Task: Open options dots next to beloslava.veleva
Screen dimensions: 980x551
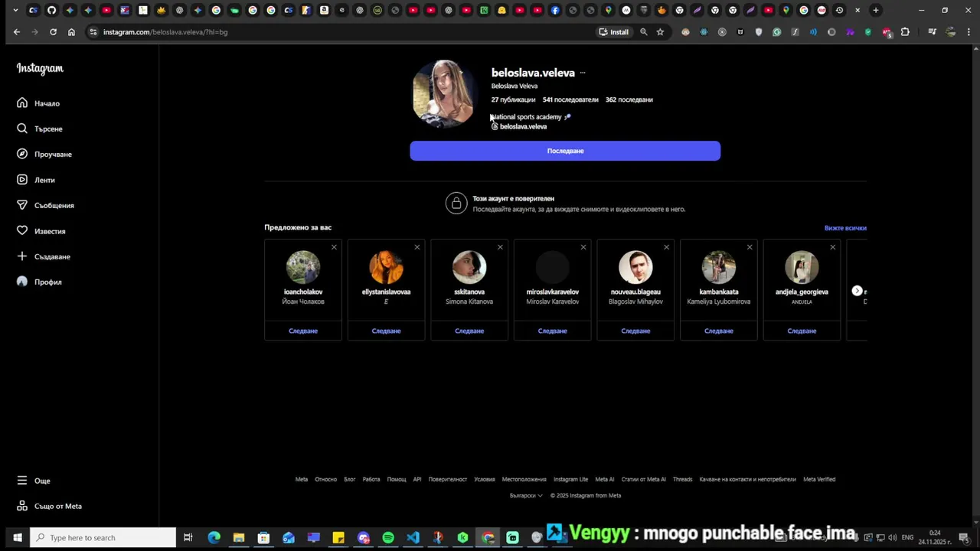Action: click(583, 73)
